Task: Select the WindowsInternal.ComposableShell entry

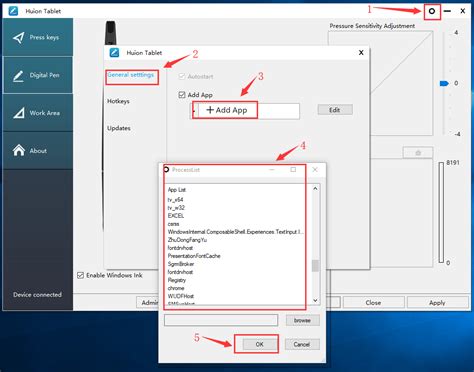Action: pos(236,232)
